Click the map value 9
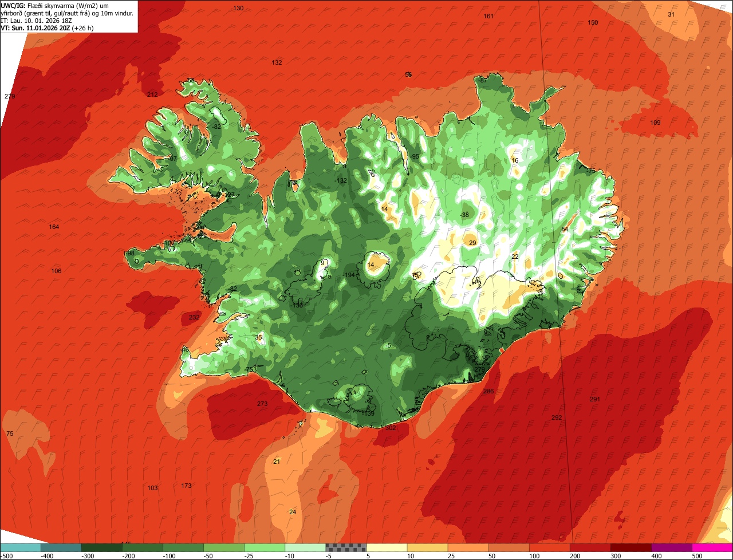This screenshot has width=733, height=560. click(x=323, y=263)
